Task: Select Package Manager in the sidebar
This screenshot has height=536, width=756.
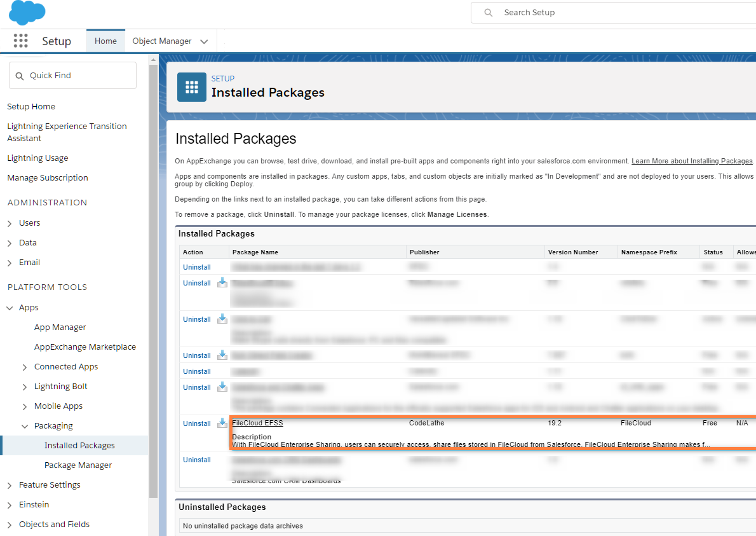Action: 78,465
